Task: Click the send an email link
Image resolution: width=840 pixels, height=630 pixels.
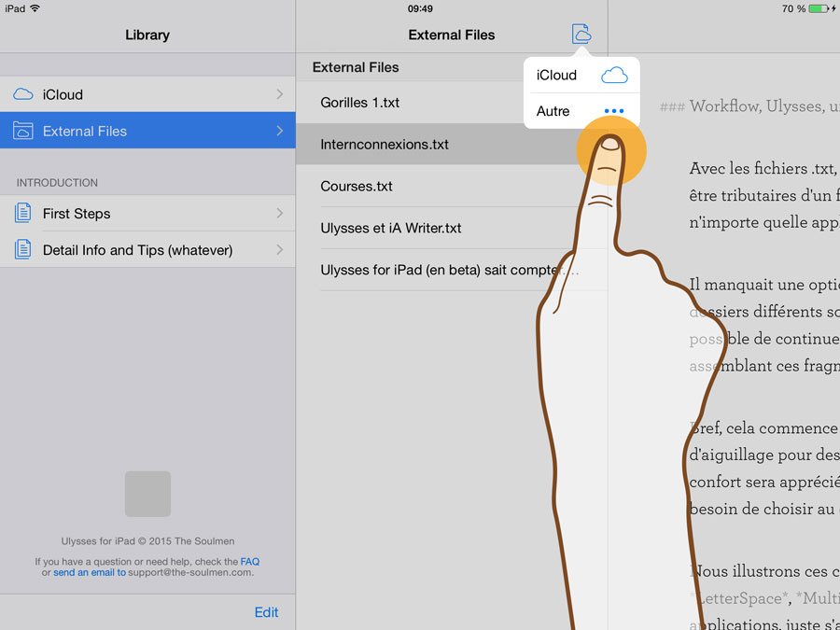Action: [x=90, y=572]
